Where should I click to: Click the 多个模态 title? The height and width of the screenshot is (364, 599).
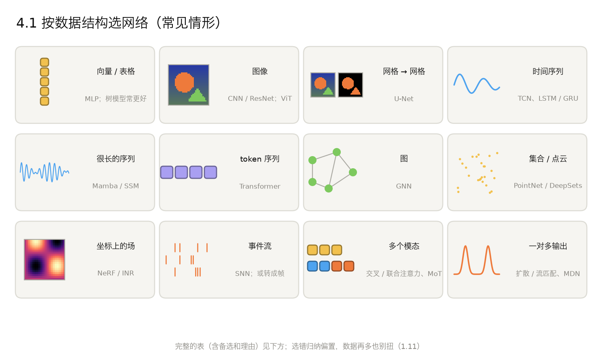(x=404, y=246)
